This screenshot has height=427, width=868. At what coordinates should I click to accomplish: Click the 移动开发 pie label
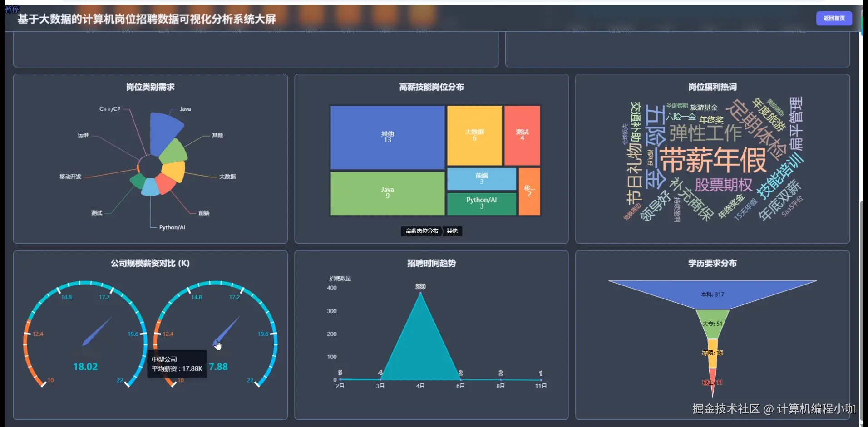coord(70,177)
